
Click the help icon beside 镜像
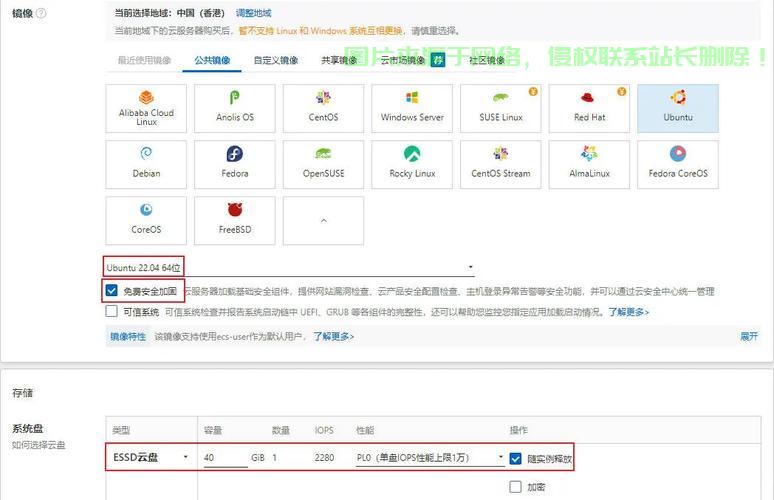41,13
